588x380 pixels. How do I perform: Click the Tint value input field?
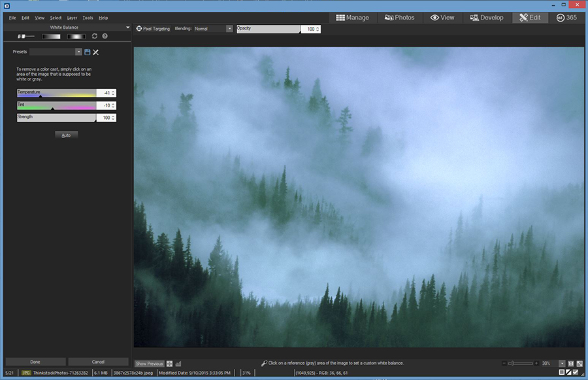[103, 105]
